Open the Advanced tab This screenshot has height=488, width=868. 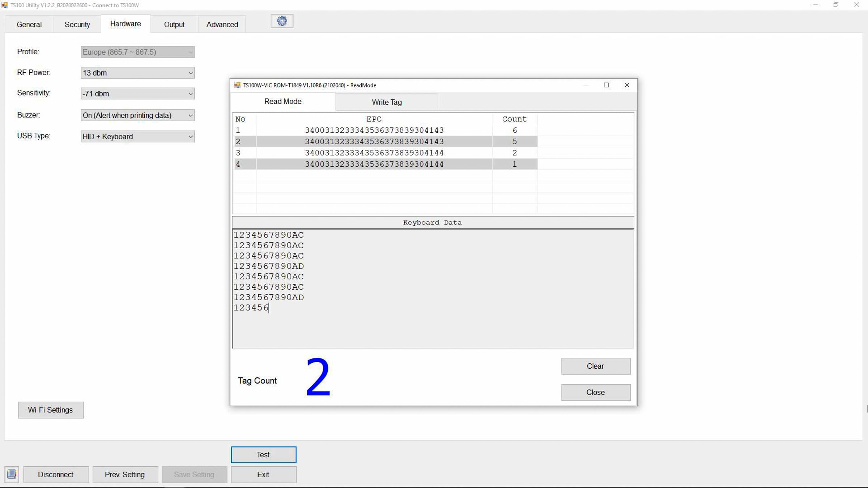click(x=222, y=25)
